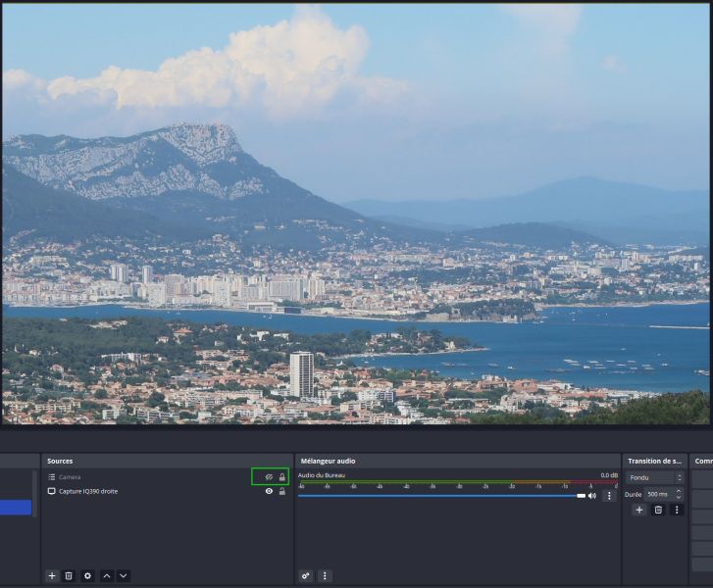Mute Audio du Bureau with the speaker icon
Screen dimensions: 713x588
(x=592, y=496)
